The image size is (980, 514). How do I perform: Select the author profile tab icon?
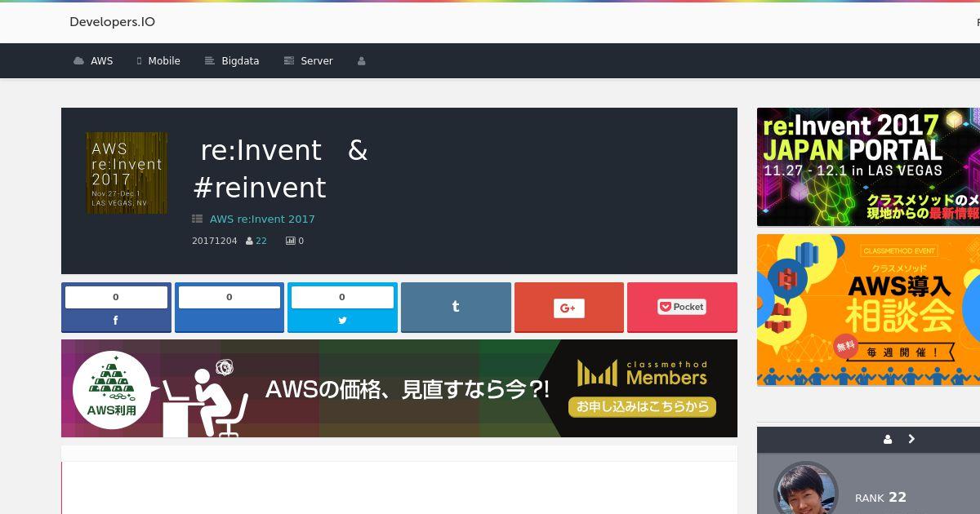click(x=888, y=439)
